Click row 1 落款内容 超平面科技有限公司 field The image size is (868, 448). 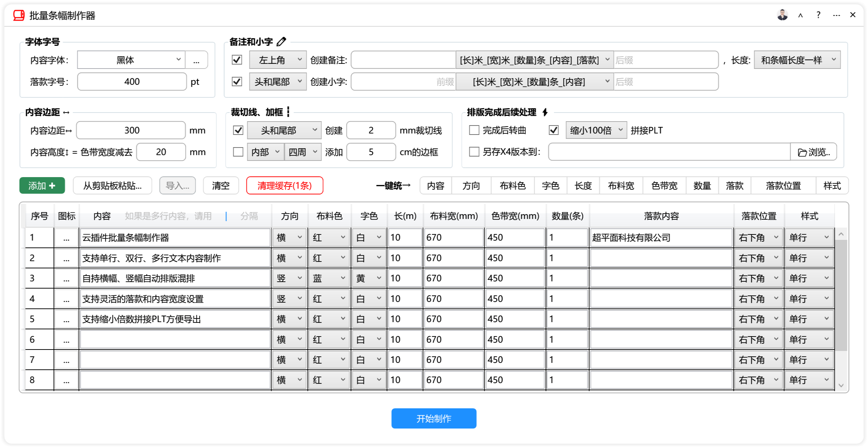(x=661, y=238)
